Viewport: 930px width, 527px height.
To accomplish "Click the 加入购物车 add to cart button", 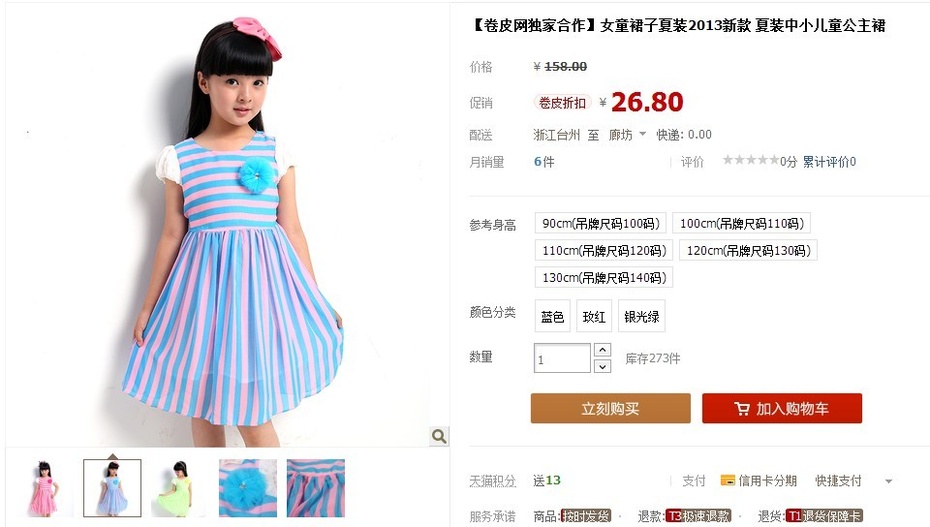I will click(x=782, y=408).
